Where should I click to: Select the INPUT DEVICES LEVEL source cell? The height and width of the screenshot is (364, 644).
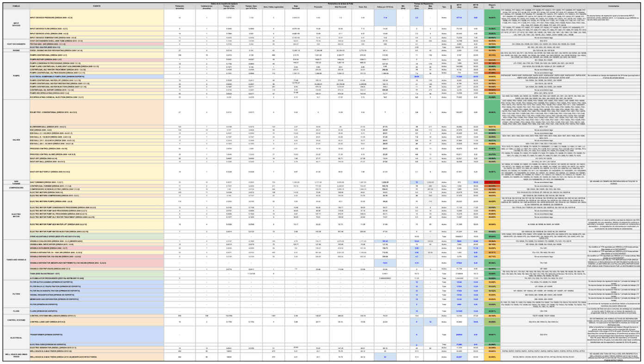click(x=97, y=33)
